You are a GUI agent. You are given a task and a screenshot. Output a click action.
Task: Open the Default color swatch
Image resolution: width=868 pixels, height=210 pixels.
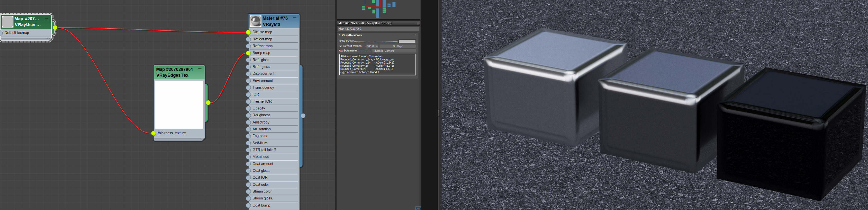click(x=407, y=41)
